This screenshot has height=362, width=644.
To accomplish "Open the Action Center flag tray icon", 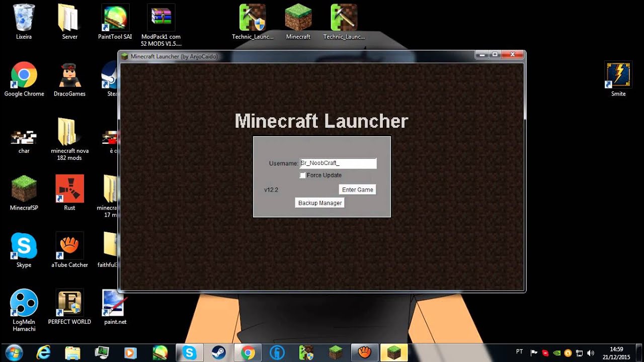I will (534, 353).
